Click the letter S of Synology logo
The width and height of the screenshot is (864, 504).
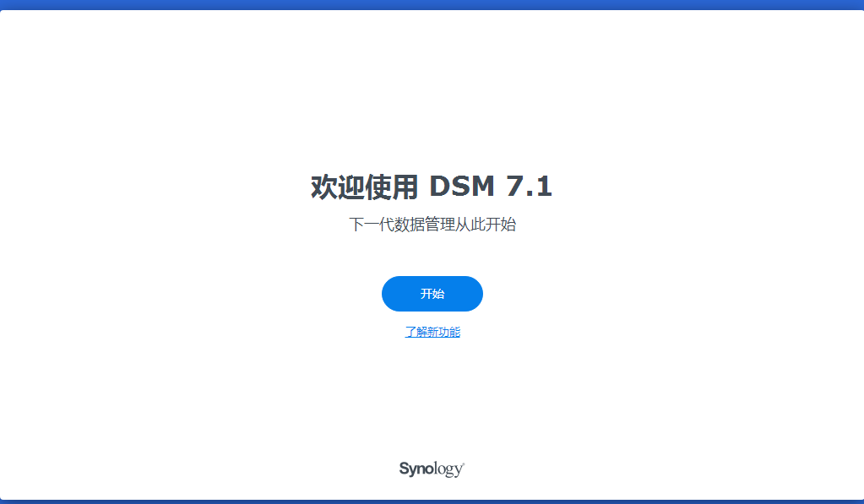coord(404,469)
